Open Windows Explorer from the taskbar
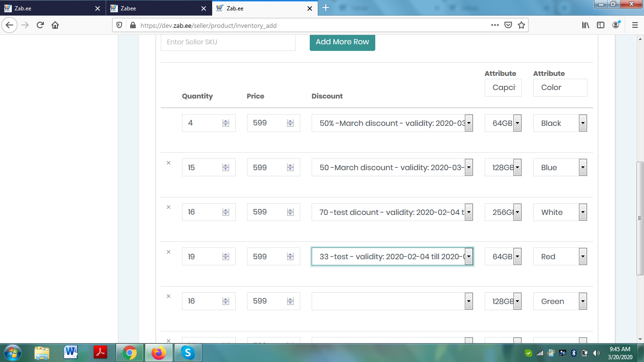This screenshot has height=362, width=644. 42,353
